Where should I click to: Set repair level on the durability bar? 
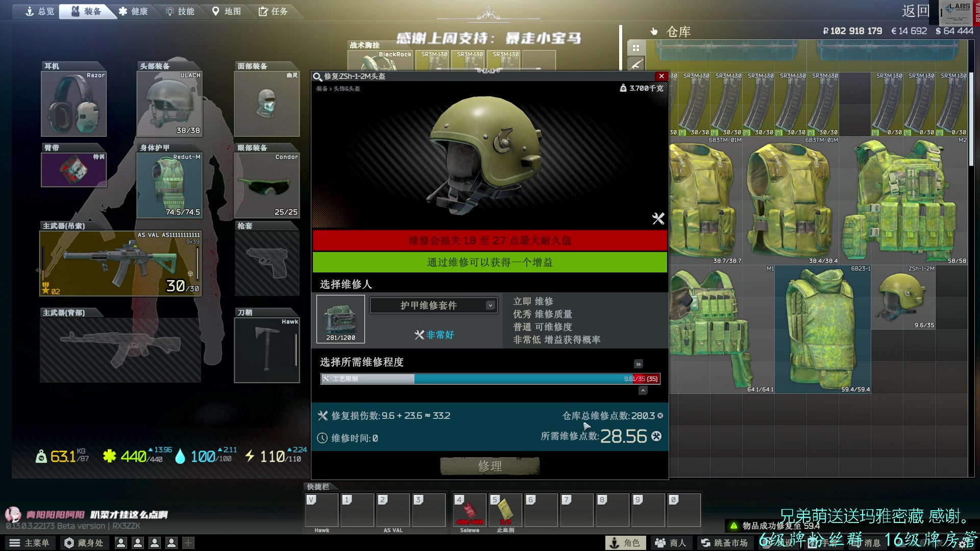(x=491, y=379)
